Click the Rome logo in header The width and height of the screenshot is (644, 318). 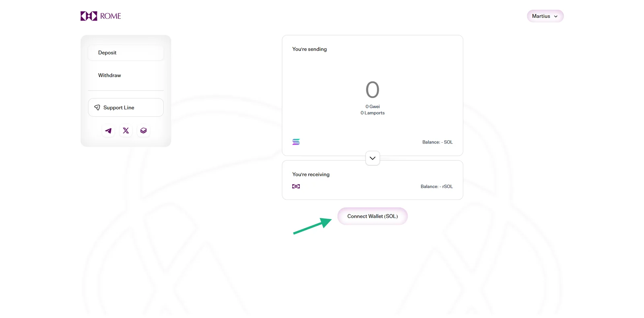(x=101, y=16)
